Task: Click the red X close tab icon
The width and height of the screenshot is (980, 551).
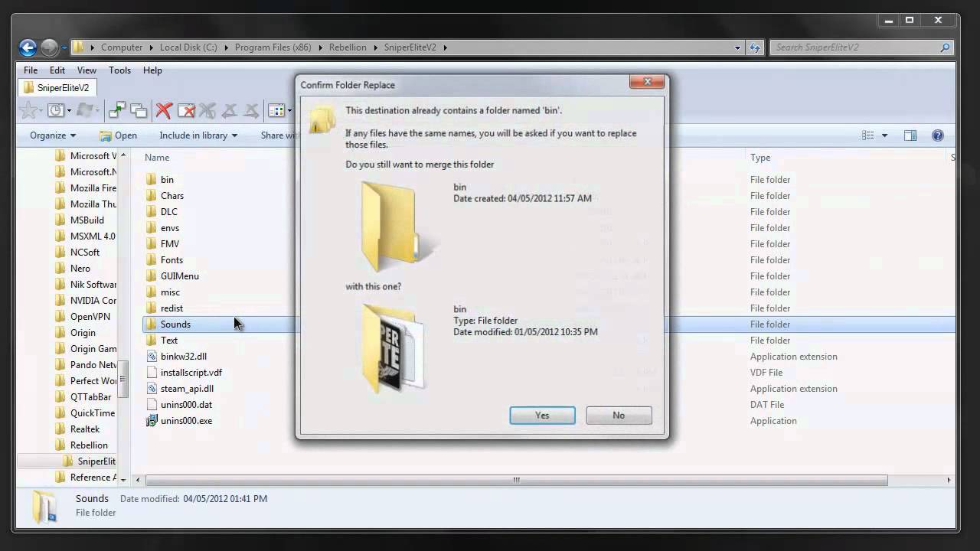Action: [x=163, y=111]
